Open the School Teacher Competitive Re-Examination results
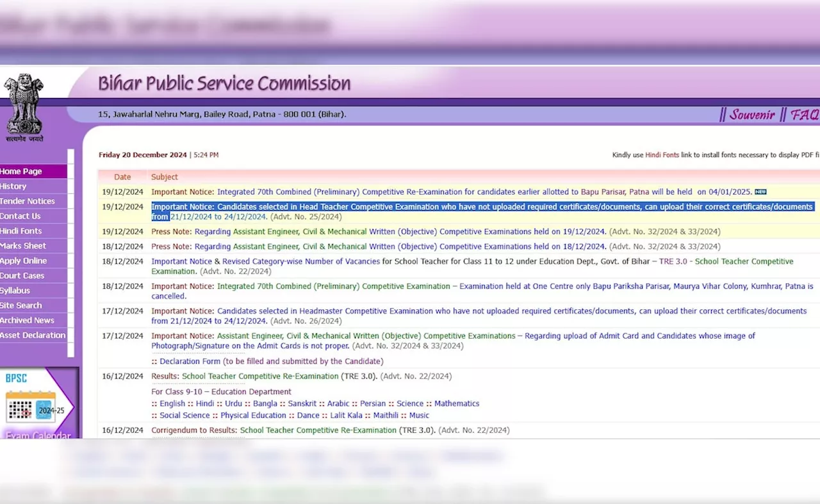Screen dimensions: 820x504 pyautogui.click(x=260, y=377)
